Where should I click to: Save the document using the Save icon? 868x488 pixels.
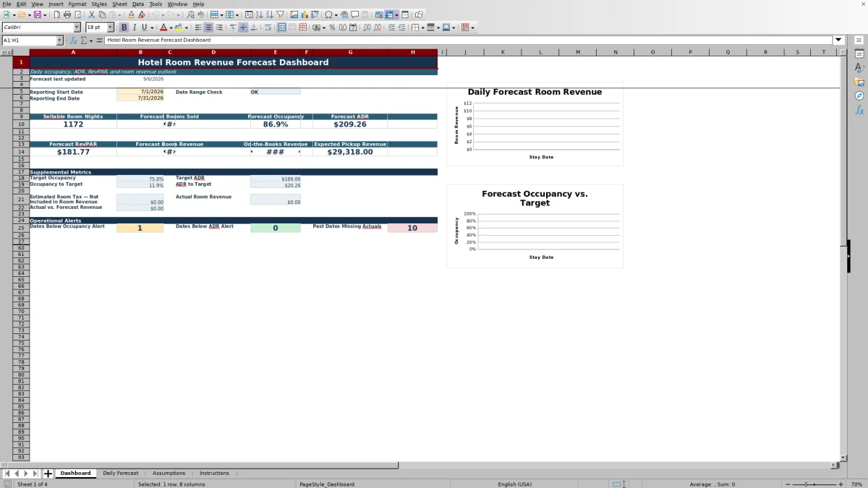click(x=36, y=14)
